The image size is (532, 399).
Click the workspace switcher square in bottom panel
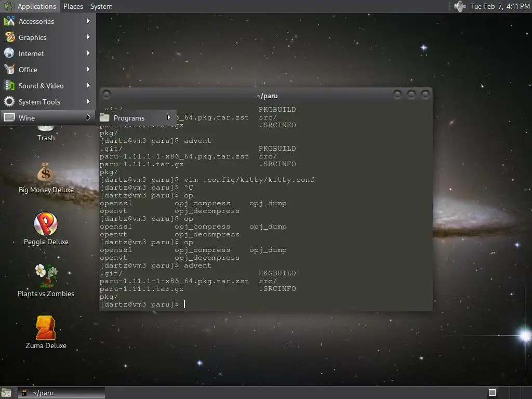(492, 393)
